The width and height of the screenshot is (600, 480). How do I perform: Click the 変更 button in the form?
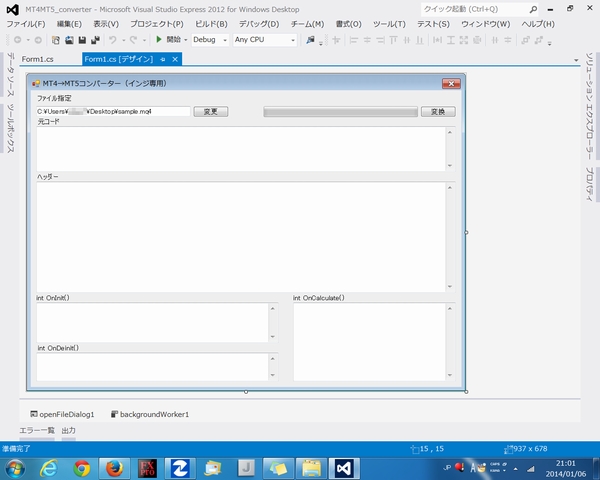point(210,111)
